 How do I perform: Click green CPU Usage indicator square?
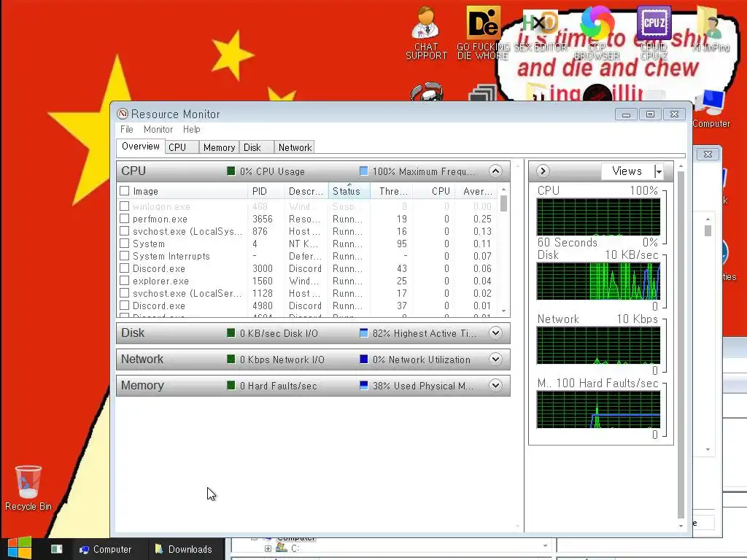(231, 171)
